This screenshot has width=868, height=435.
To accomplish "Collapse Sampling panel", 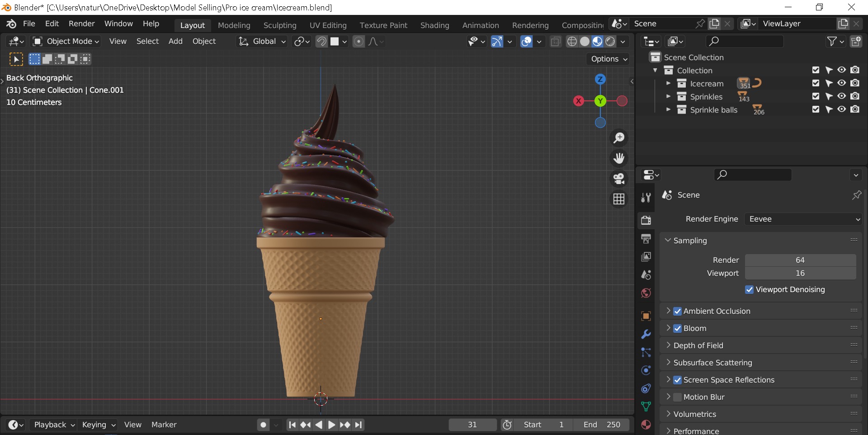I will (x=668, y=240).
